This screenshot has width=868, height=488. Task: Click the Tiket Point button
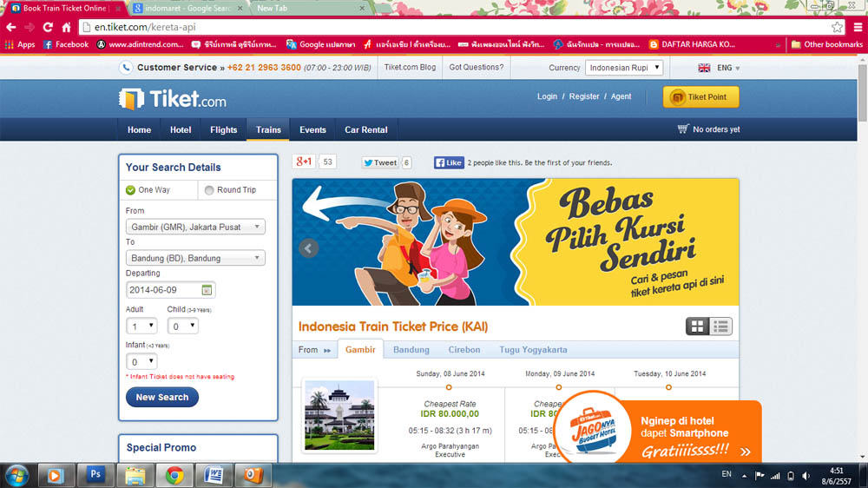pyautogui.click(x=700, y=97)
